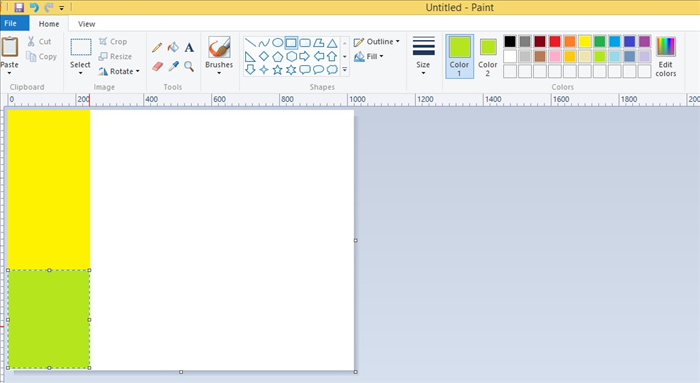Choose the Line shape
700x383 pixels.
pyautogui.click(x=250, y=43)
